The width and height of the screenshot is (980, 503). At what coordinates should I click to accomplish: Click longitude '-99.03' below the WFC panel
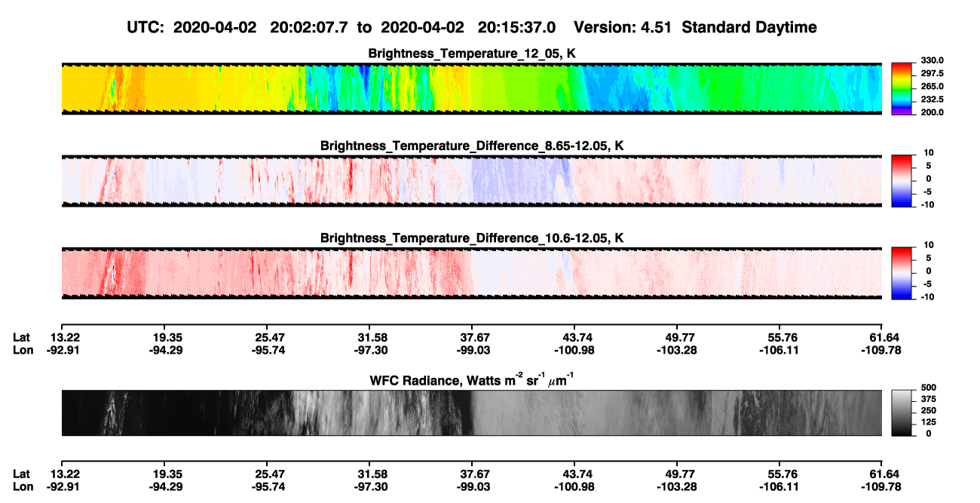(475, 486)
